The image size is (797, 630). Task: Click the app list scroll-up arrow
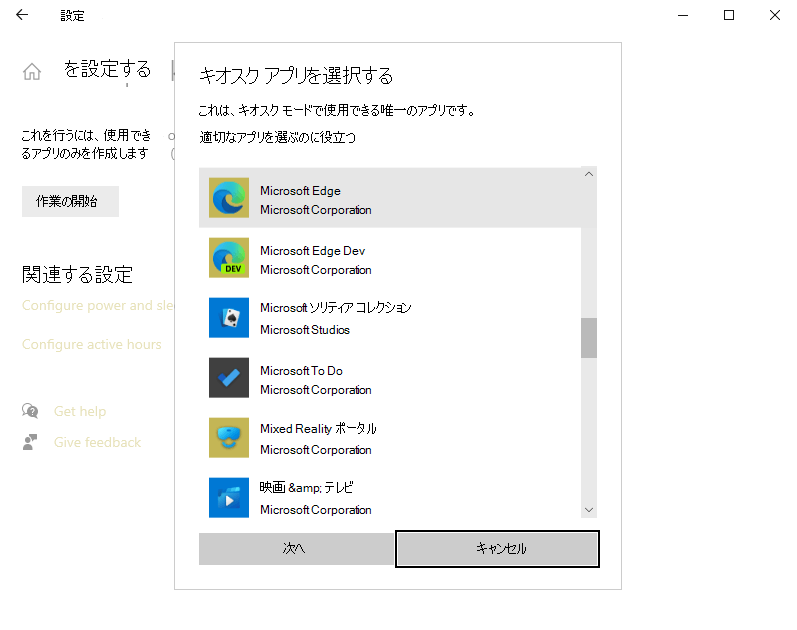[x=589, y=174]
